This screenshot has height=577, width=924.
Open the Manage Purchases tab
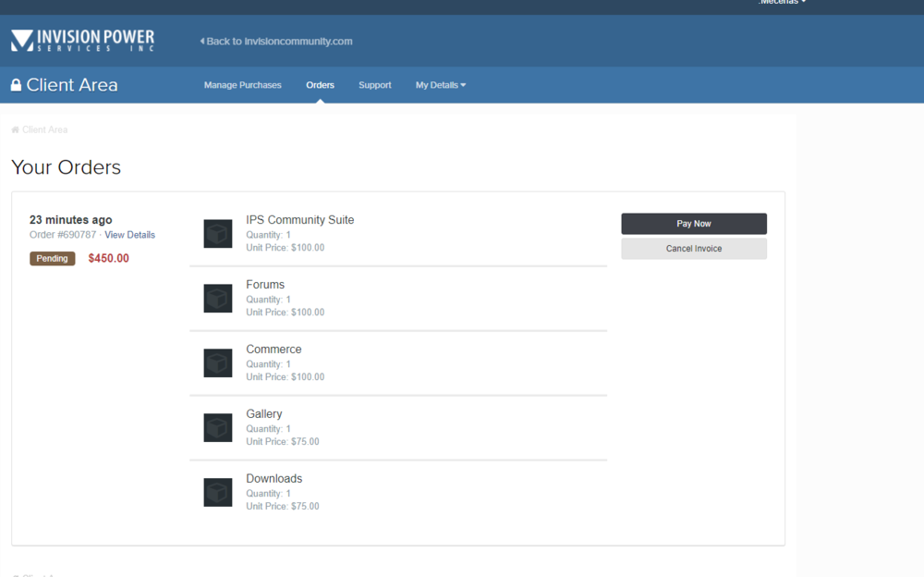tap(242, 85)
